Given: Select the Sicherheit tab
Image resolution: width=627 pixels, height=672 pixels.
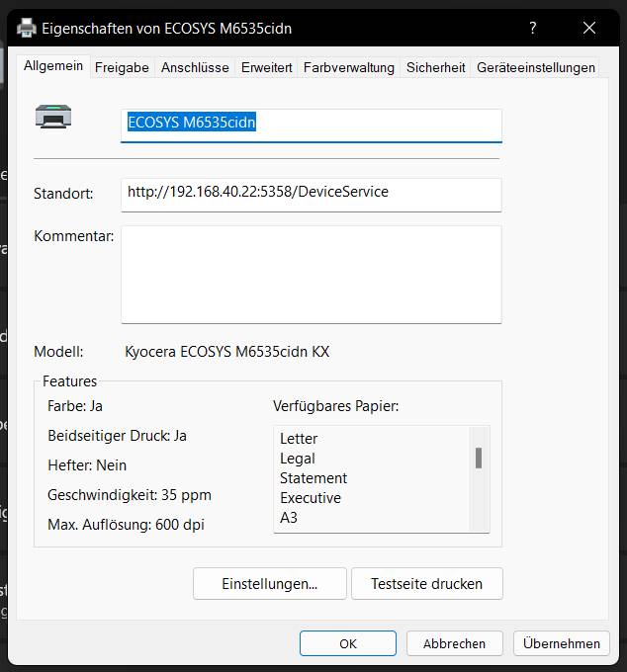Looking at the screenshot, I should coord(436,68).
